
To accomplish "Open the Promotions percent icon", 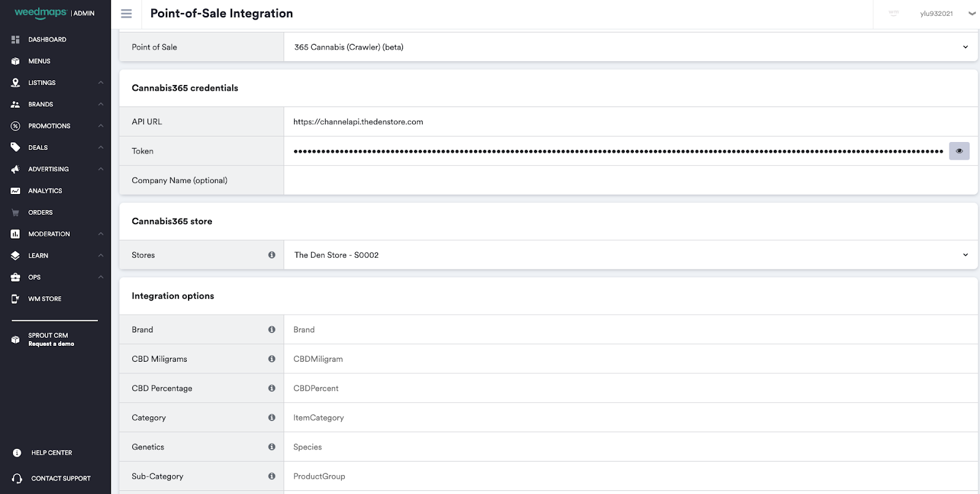I will pos(15,125).
